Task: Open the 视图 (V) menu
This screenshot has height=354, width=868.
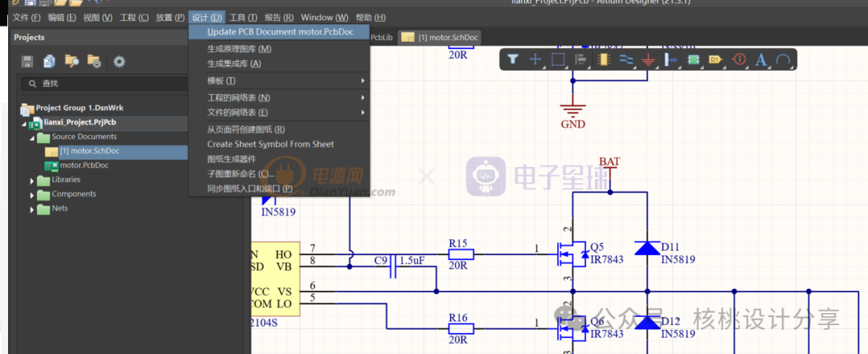Action: pos(97,17)
